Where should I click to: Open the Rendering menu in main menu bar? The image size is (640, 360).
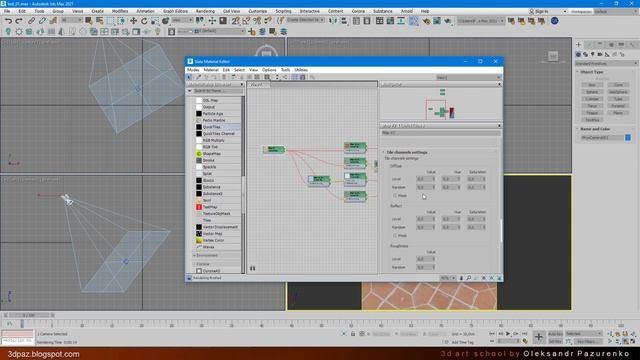[205, 11]
